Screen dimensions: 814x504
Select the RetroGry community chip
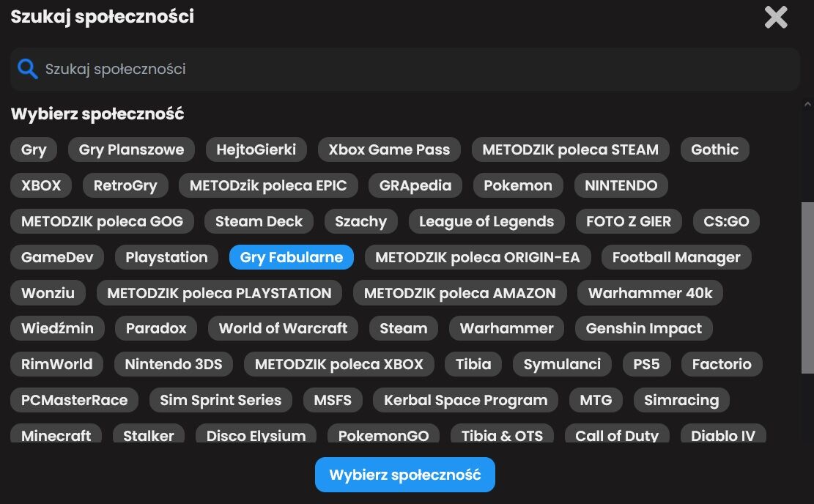pos(125,185)
